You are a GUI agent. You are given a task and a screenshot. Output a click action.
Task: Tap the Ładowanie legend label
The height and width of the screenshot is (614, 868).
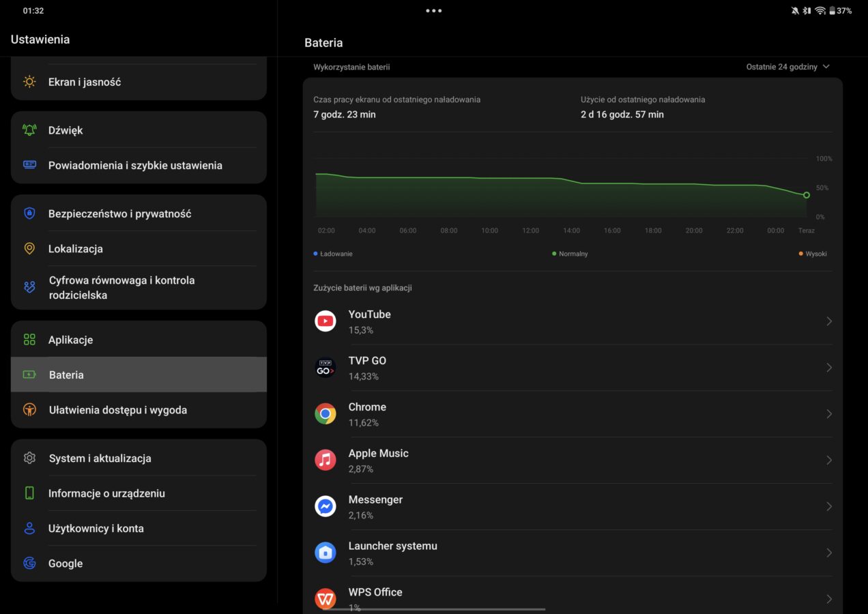pos(336,254)
